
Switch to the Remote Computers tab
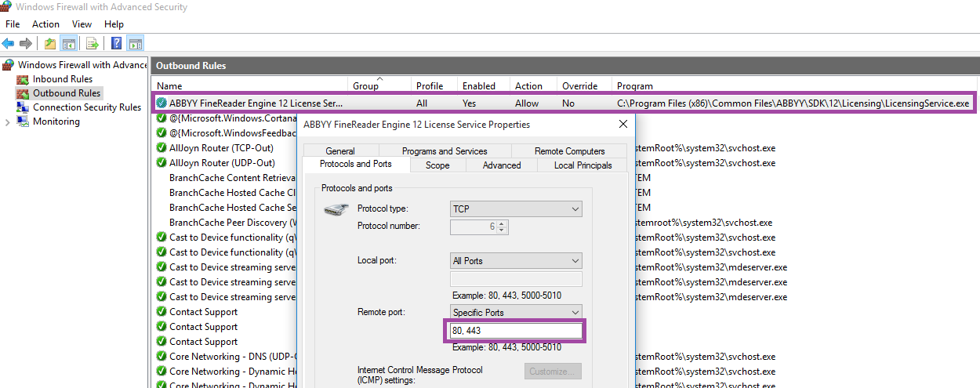click(570, 151)
